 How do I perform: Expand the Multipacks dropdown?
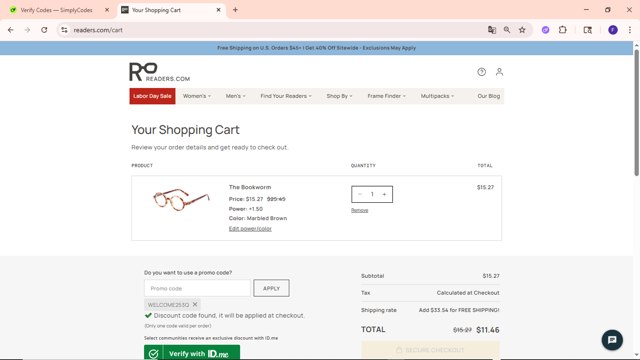(437, 96)
